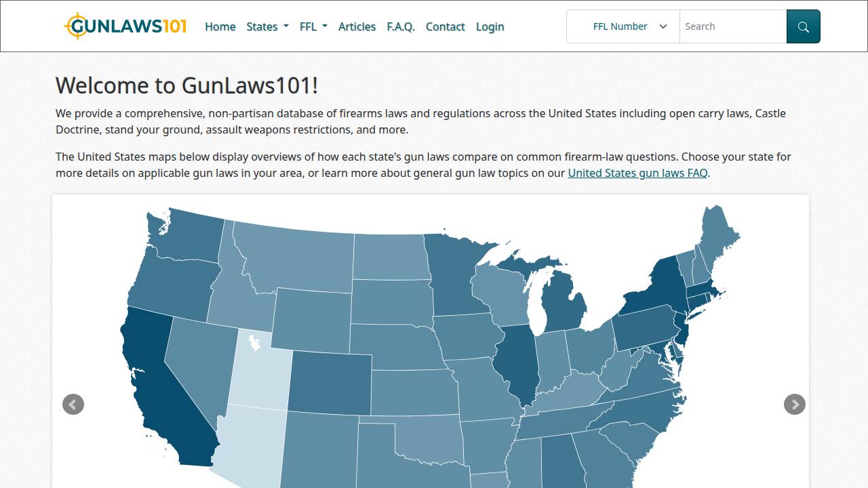This screenshot has height=488, width=868.
Task: Click the left carousel arrow under the map
Action: (x=73, y=405)
